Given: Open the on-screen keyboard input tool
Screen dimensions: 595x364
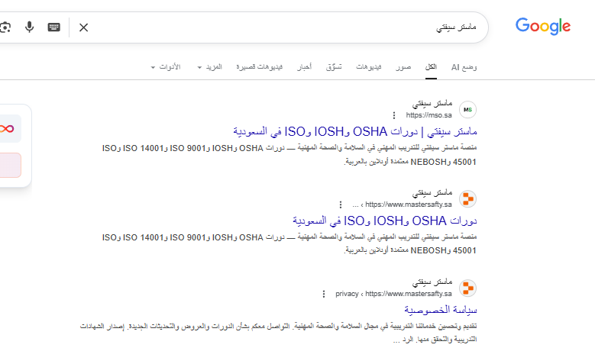Looking at the screenshot, I should pyautogui.click(x=54, y=27).
